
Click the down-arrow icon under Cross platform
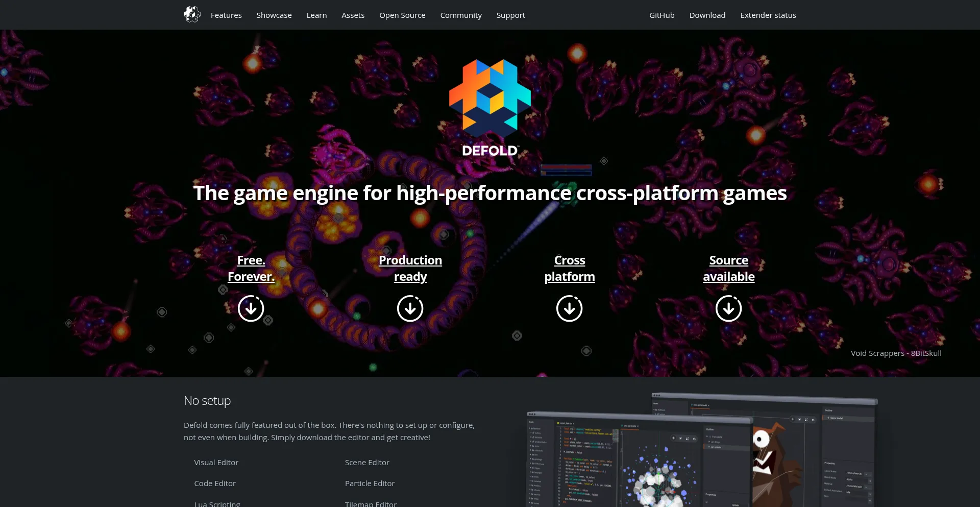click(569, 308)
